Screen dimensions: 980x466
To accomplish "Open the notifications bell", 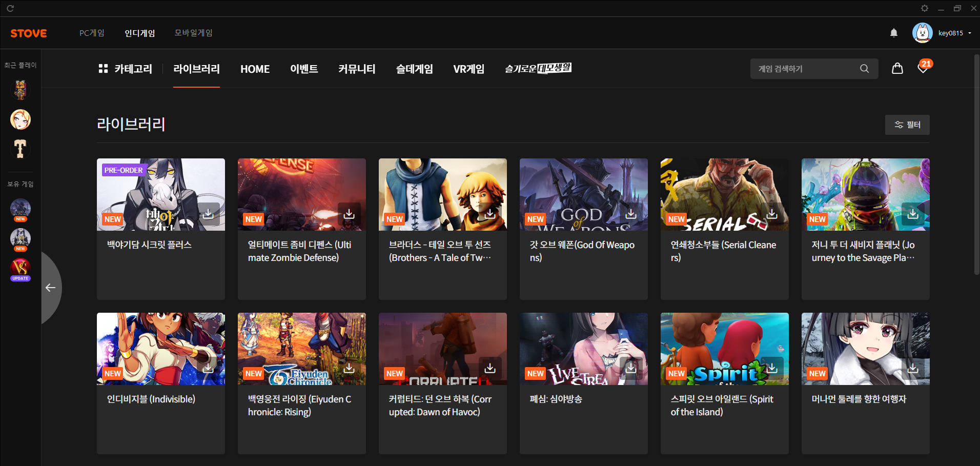I will coord(893,33).
